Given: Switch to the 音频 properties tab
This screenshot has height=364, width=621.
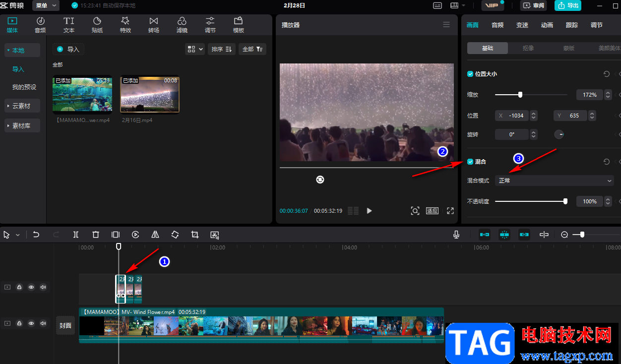Looking at the screenshot, I should coord(497,25).
